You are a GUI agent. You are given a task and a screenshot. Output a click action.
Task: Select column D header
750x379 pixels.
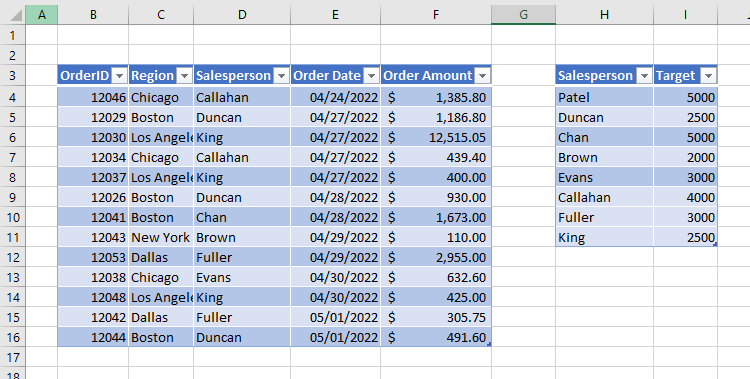pos(242,15)
